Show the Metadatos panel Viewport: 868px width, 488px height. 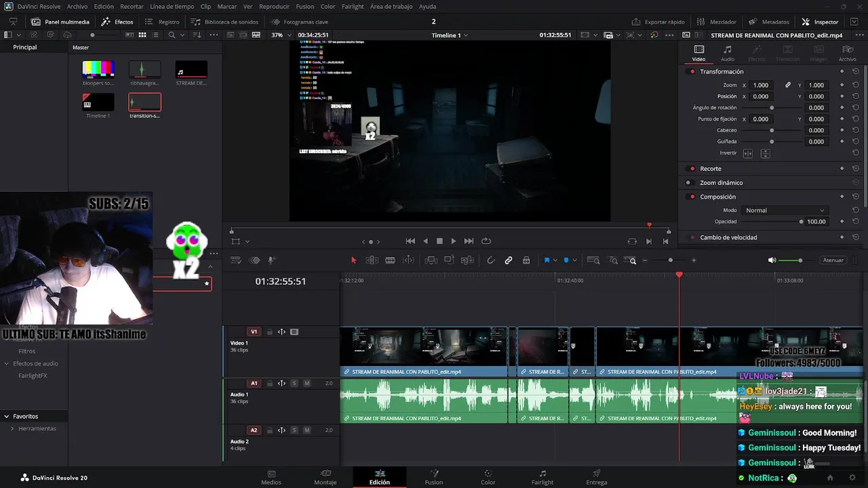[x=769, y=22]
